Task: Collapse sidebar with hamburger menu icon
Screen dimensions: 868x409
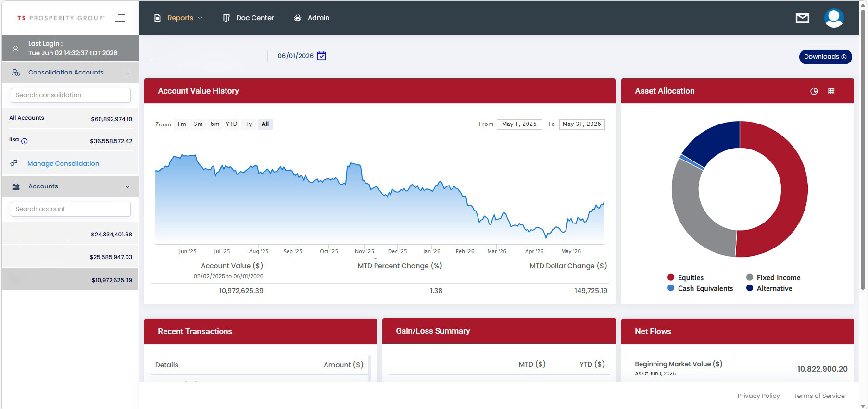Action: [x=118, y=18]
